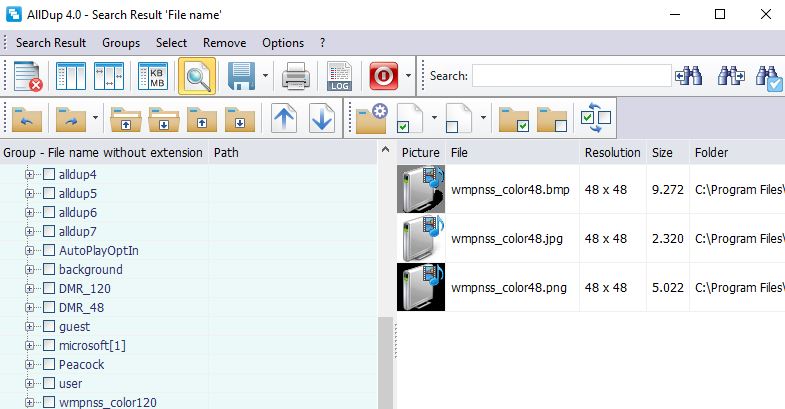
Task: Focus the Search text field
Action: pos(572,76)
